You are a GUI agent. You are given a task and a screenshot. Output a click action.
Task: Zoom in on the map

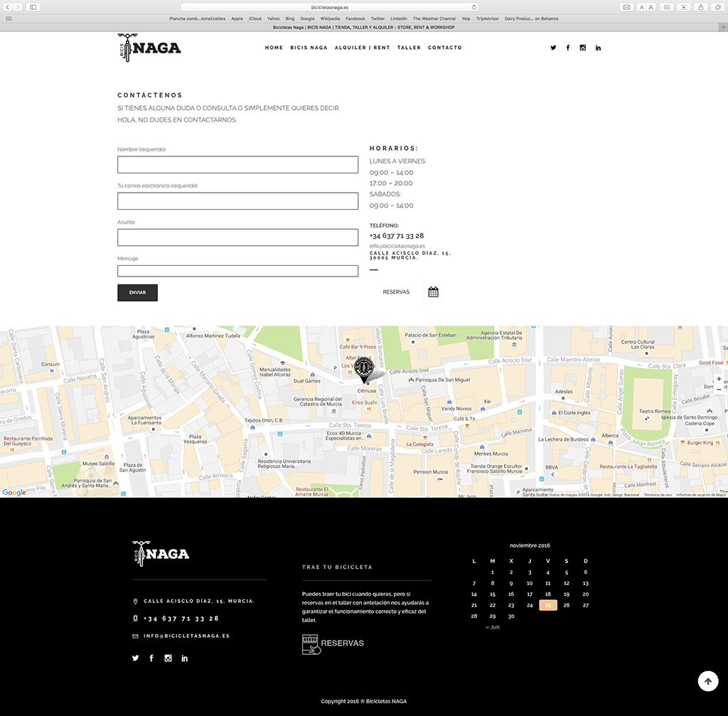click(719, 379)
